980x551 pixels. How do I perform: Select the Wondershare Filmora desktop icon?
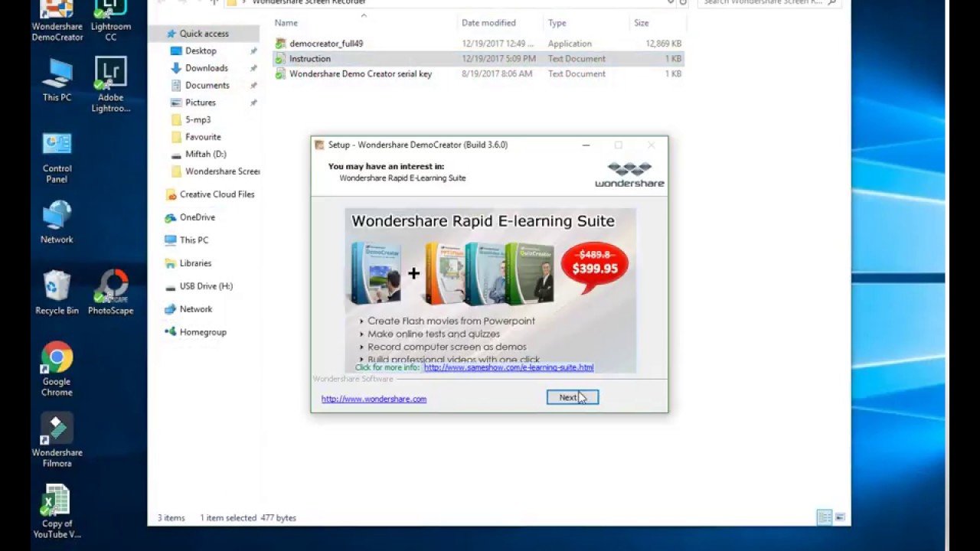click(x=57, y=441)
